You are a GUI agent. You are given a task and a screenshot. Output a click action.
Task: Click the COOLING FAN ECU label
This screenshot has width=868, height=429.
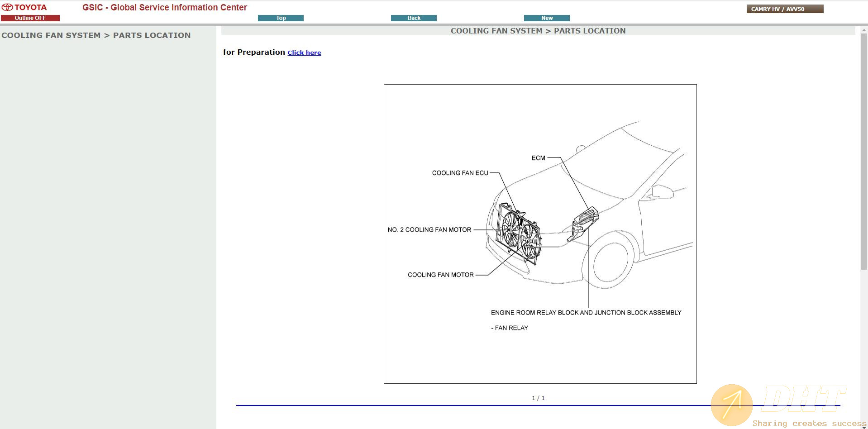[460, 173]
